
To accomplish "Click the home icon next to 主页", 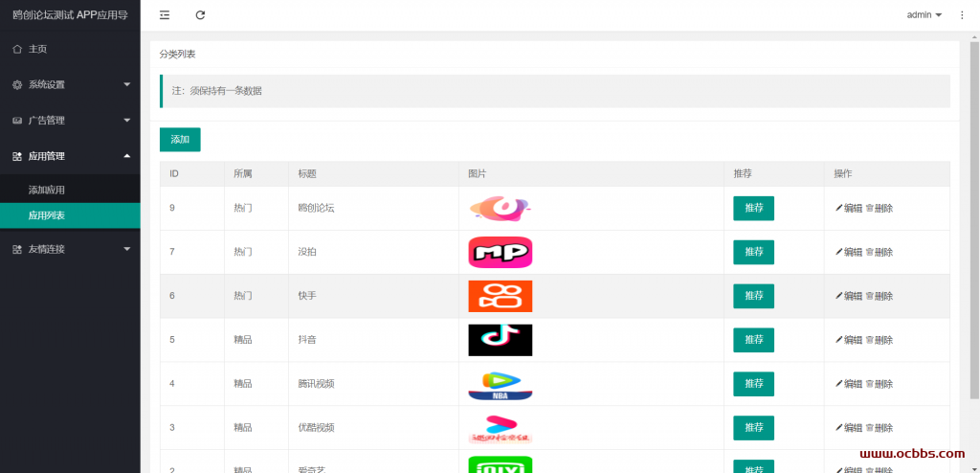I will point(17,49).
